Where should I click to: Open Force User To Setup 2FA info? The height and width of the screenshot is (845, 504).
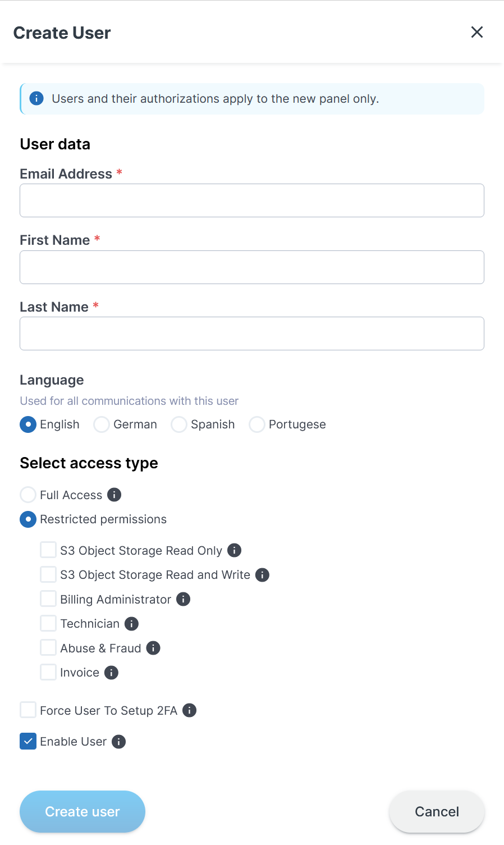(x=190, y=710)
